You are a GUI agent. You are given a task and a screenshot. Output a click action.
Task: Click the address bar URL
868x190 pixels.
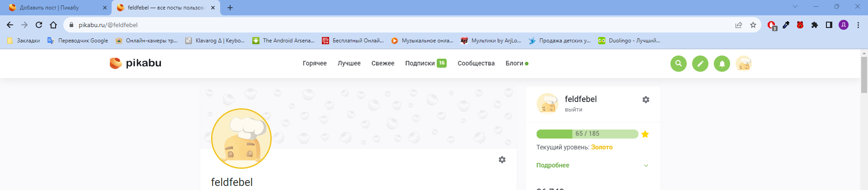[108, 25]
